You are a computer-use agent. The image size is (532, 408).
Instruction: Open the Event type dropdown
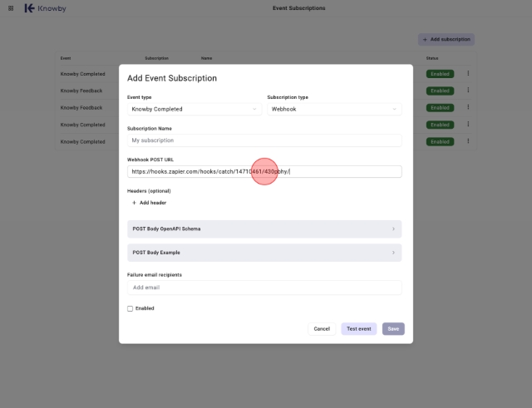[195, 109]
